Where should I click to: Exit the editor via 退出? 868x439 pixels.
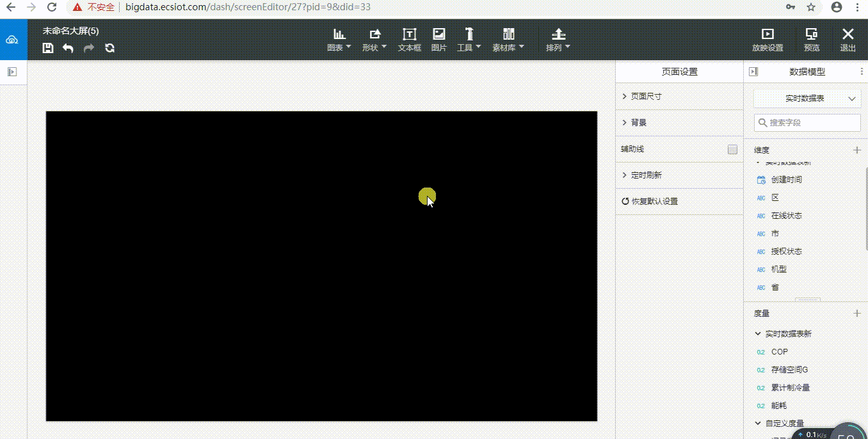[848, 40]
